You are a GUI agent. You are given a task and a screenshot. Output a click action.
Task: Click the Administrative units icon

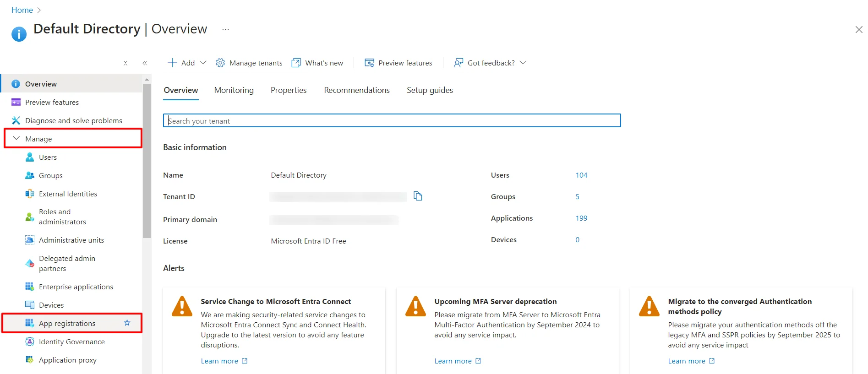[x=30, y=240]
